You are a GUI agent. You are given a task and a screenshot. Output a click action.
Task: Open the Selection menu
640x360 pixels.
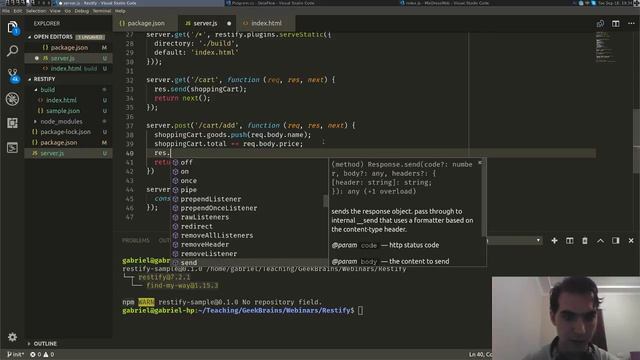pos(36,11)
